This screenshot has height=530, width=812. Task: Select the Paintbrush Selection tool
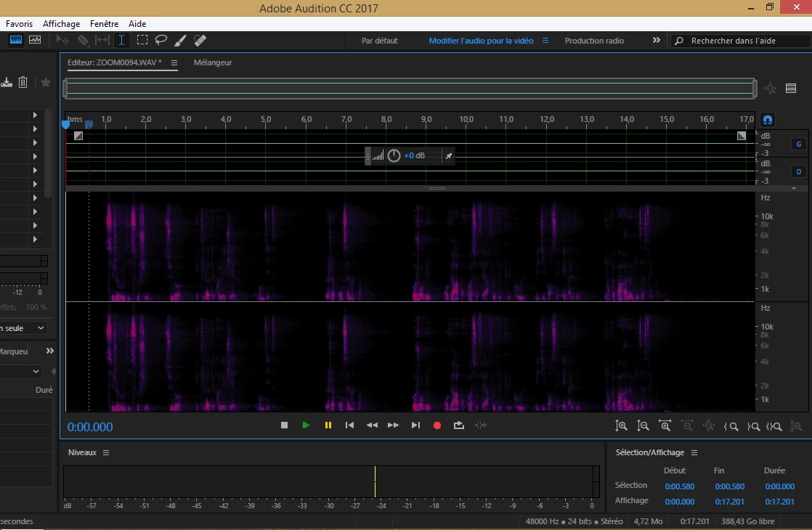[x=180, y=41]
